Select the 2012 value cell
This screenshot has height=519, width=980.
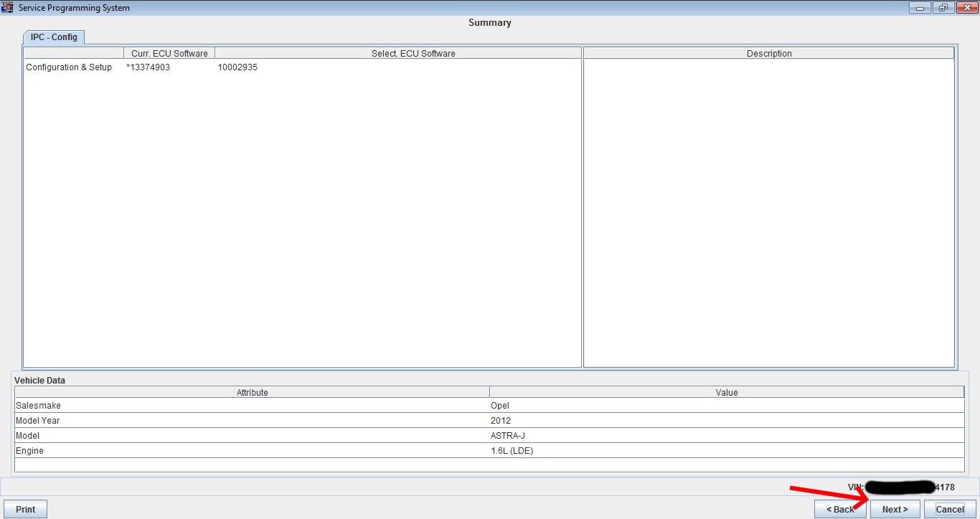tap(727, 421)
